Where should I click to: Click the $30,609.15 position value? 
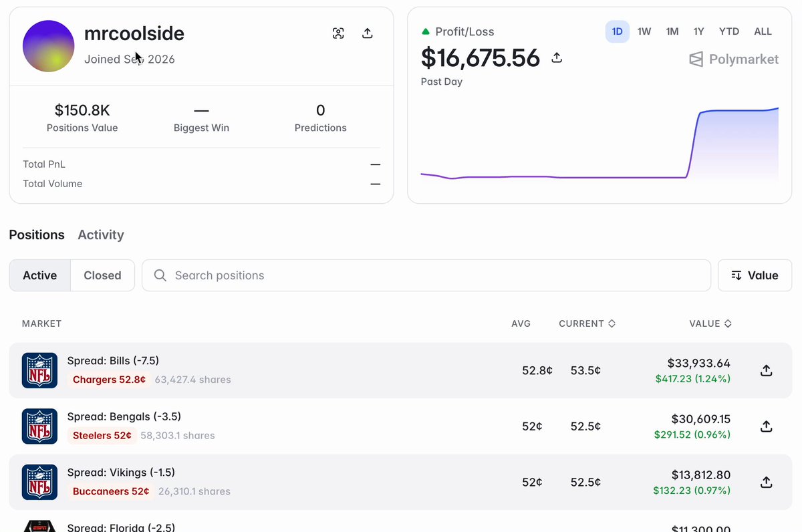point(701,419)
